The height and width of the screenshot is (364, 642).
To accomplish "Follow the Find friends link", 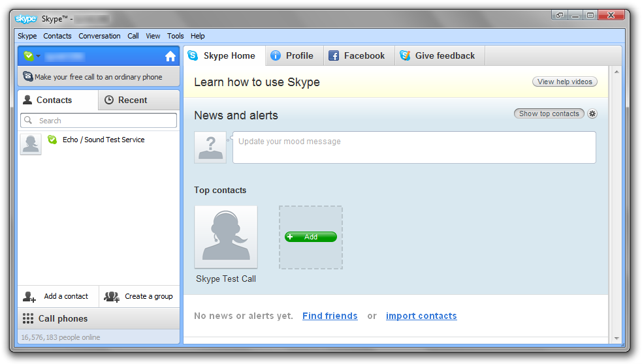I will pyautogui.click(x=330, y=316).
